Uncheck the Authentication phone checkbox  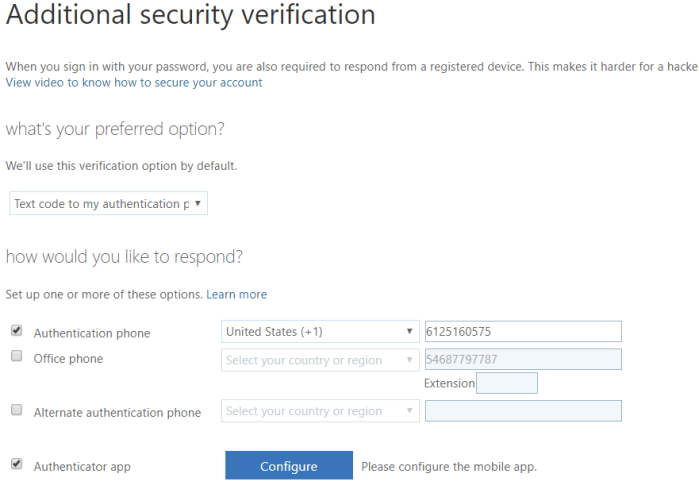(x=16, y=331)
